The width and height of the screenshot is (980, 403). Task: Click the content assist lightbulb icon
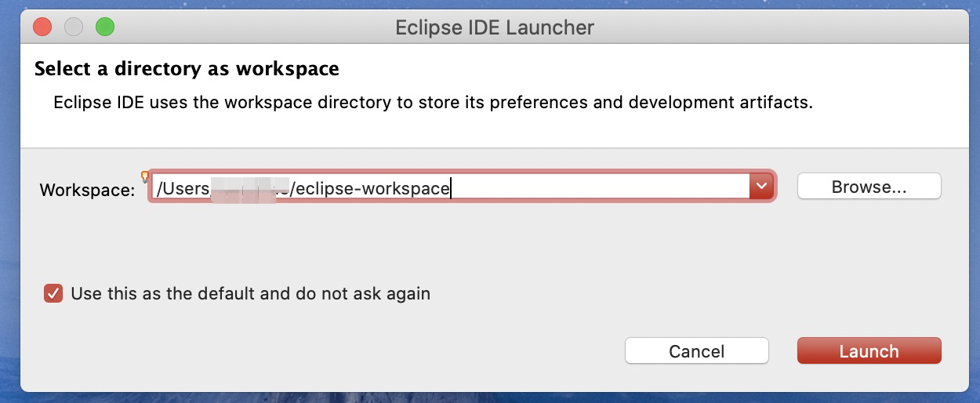(x=144, y=176)
